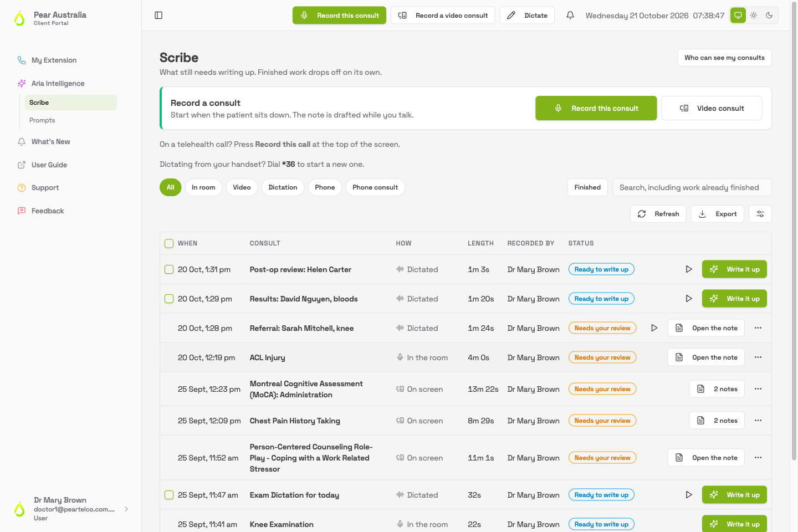Toggle the sidebar collapse icon
The height and width of the screenshot is (532, 798).
[158, 16]
